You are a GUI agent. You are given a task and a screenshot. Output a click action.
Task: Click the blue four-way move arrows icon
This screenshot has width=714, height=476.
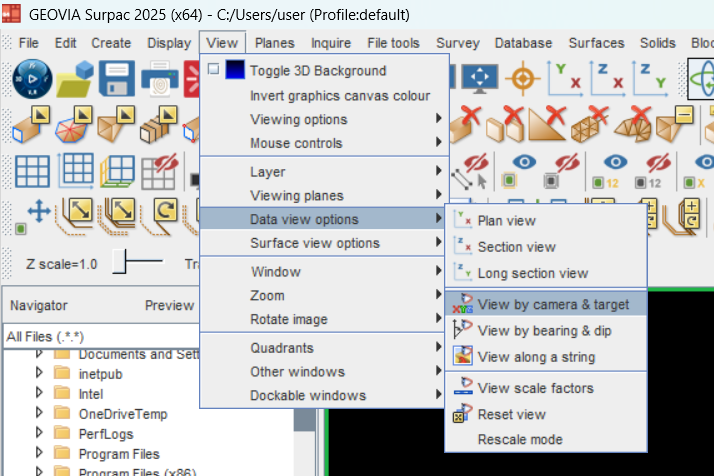(x=39, y=211)
